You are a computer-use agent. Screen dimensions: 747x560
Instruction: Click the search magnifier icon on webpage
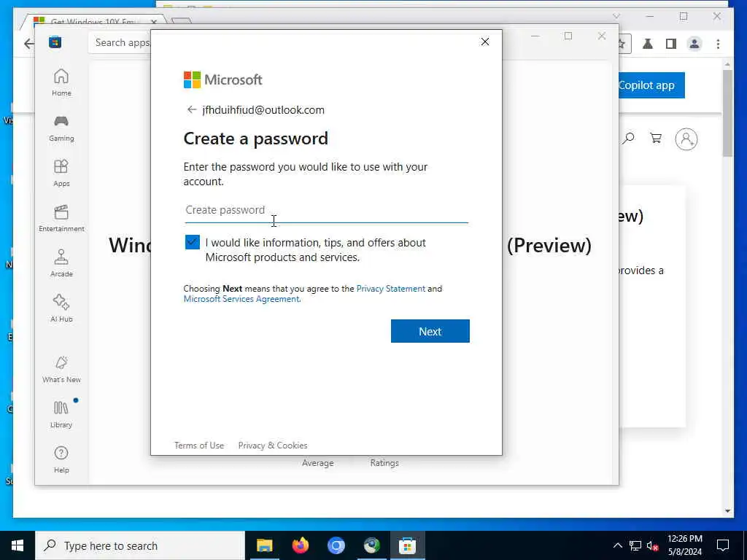pyautogui.click(x=628, y=139)
